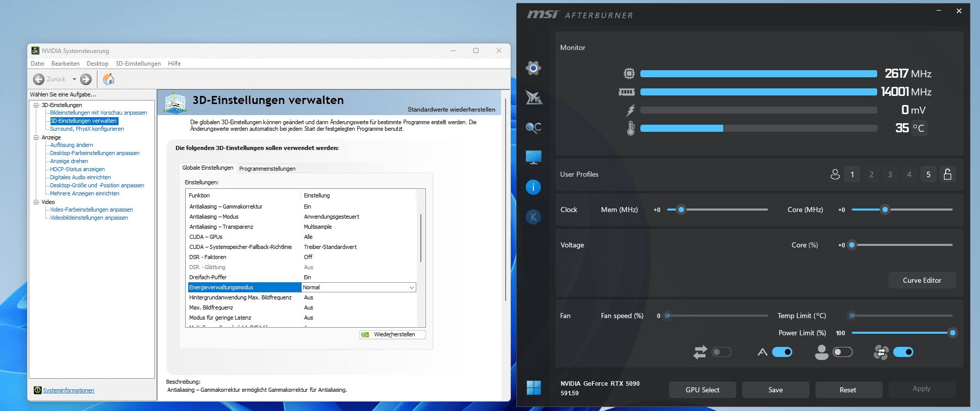This screenshot has width=980, height=411.
Task: Select user profile 3
Action: click(x=890, y=174)
